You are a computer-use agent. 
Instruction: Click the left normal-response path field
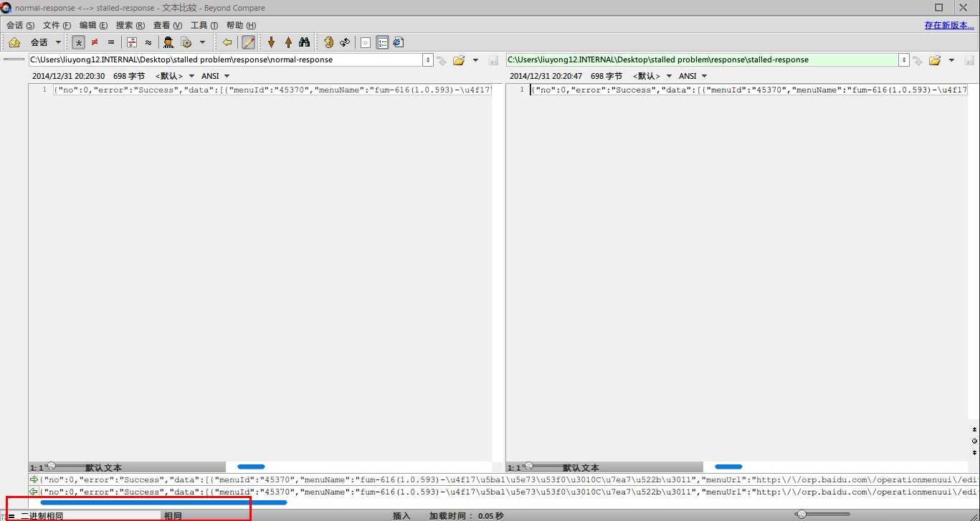click(x=226, y=60)
